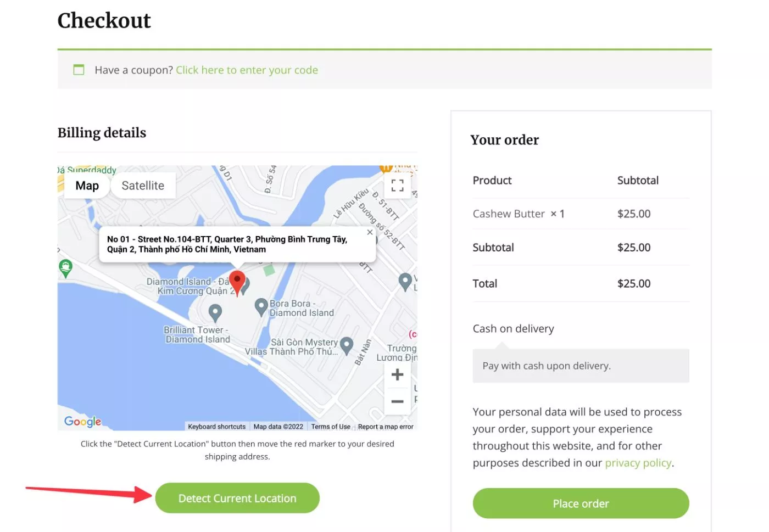Click the Google logo on map

pyautogui.click(x=83, y=421)
